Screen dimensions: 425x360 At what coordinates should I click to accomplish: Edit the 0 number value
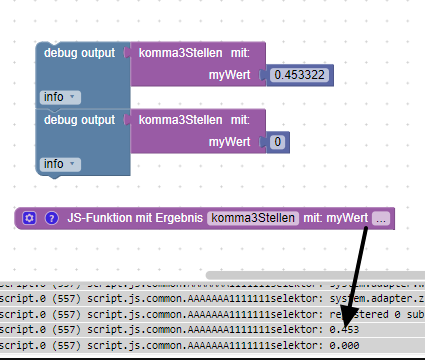tap(277, 142)
